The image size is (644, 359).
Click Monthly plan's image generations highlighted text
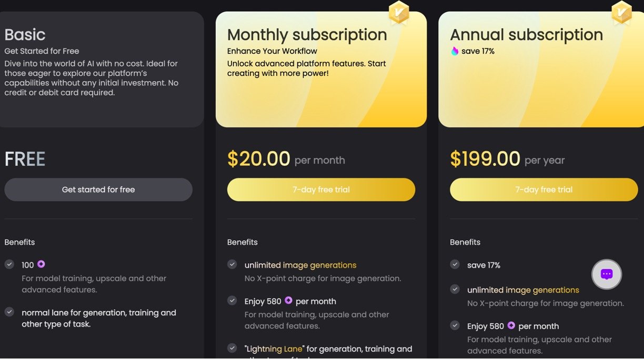(319, 265)
